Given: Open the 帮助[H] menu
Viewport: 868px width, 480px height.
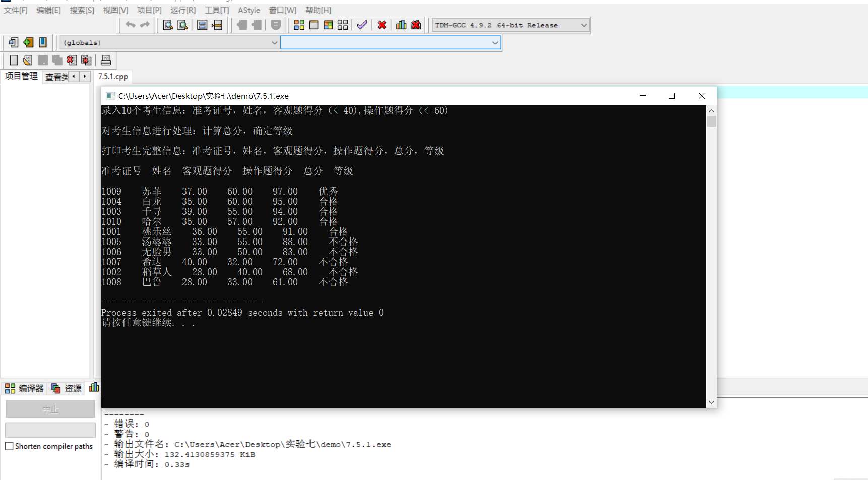Looking at the screenshot, I should tap(319, 10).
